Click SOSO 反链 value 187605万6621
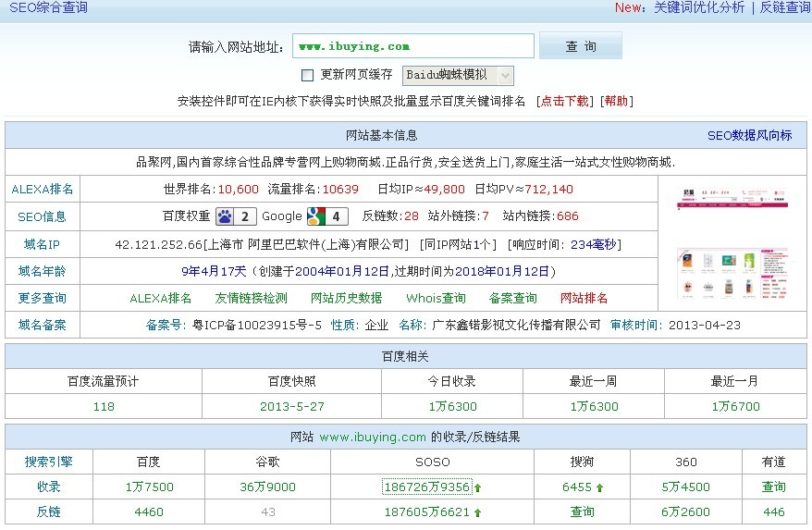The width and height of the screenshot is (812, 530). [x=427, y=512]
